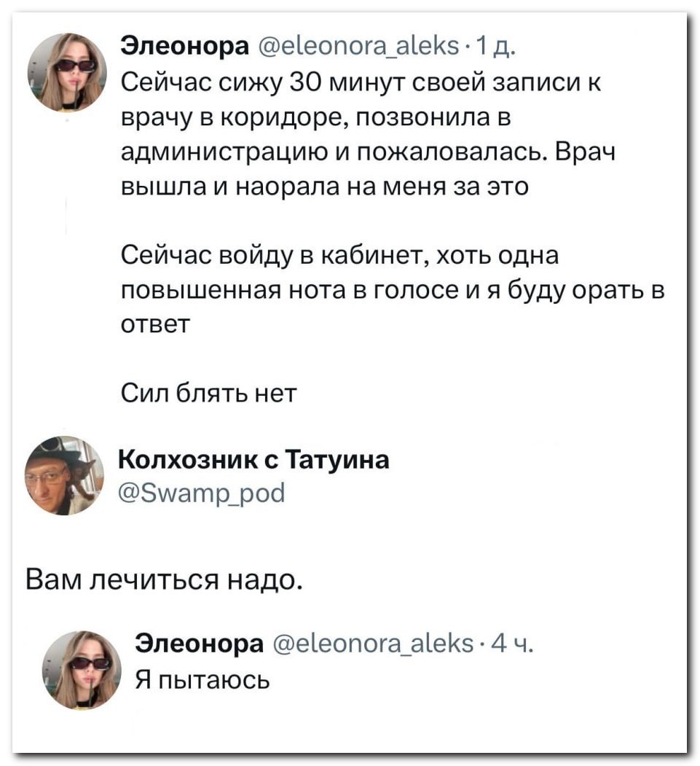
Task: Click the hat in Колхозник's avatar
Action: 55,449
